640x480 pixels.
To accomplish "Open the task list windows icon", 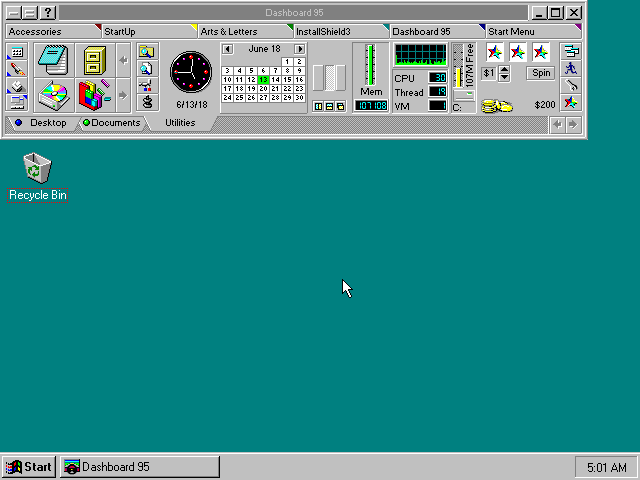I will click(x=571, y=51).
